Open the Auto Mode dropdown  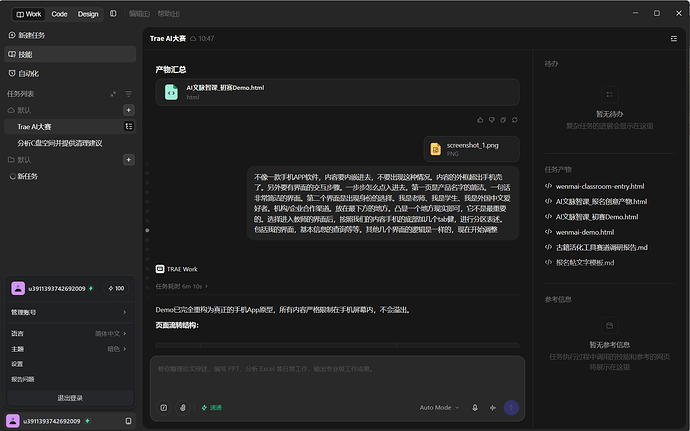click(x=439, y=408)
